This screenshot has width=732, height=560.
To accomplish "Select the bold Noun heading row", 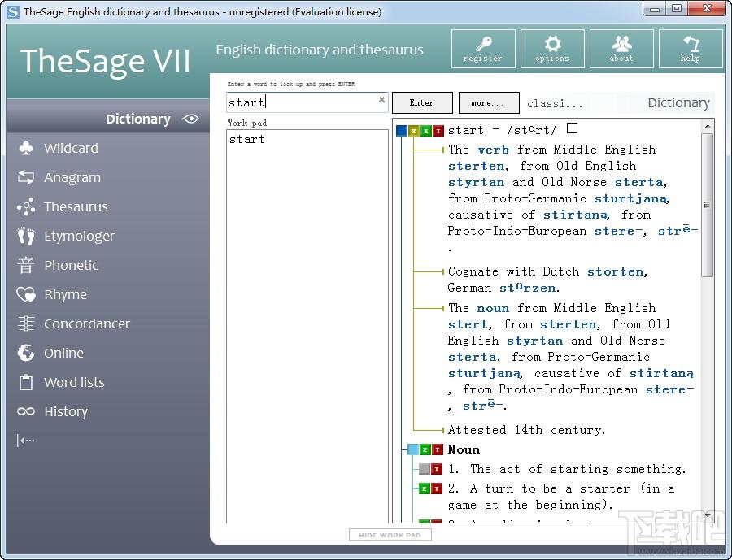I will pyautogui.click(x=464, y=449).
